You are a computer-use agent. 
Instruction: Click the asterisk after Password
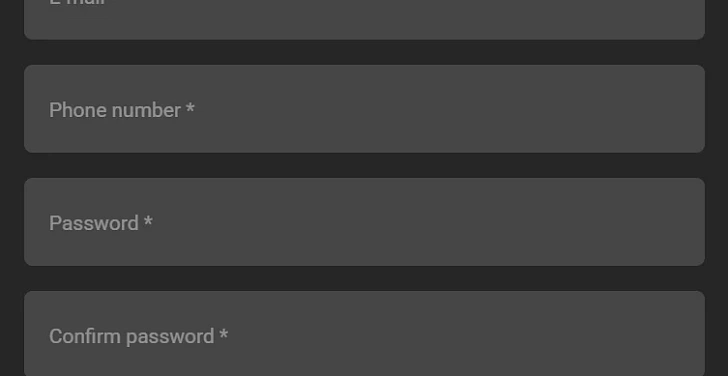pos(148,221)
